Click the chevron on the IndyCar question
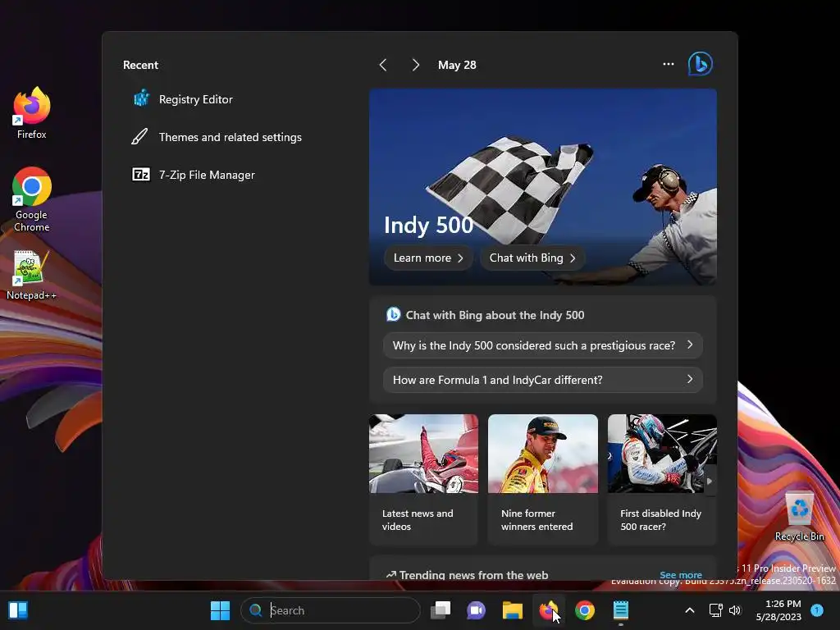This screenshot has height=630, width=840. [x=690, y=379]
